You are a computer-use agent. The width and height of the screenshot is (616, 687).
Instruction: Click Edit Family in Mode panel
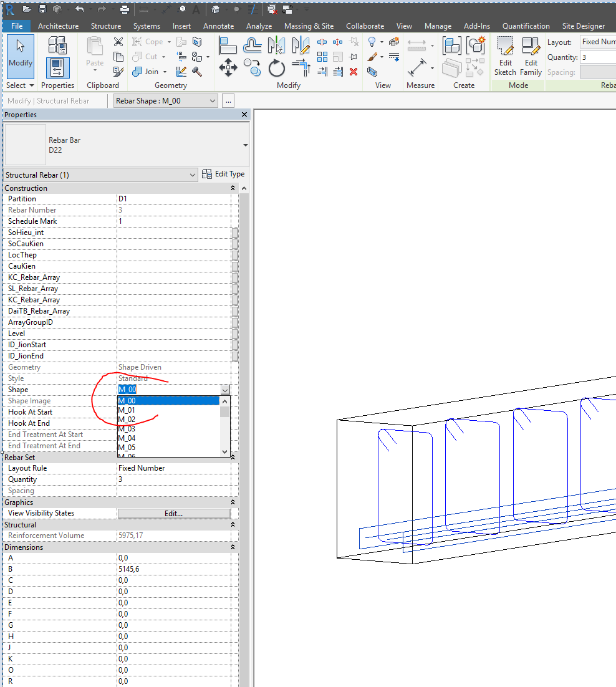pos(531,56)
